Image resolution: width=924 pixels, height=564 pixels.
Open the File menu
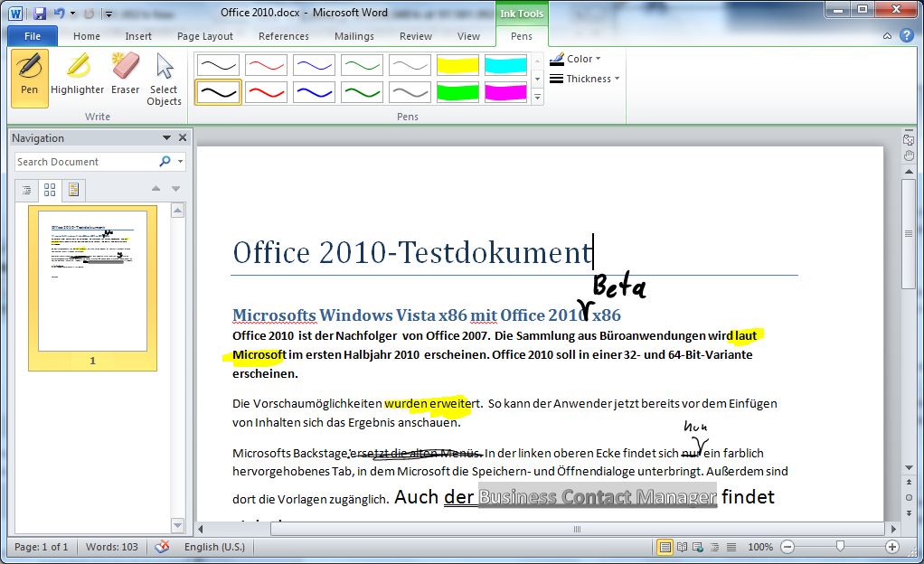[32, 35]
